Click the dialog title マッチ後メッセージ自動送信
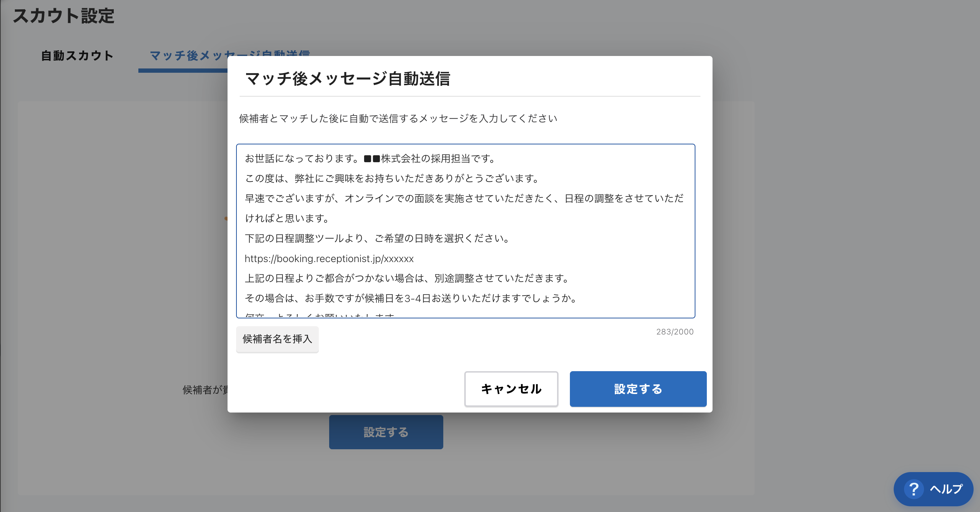This screenshot has width=980, height=512. (348, 79)
